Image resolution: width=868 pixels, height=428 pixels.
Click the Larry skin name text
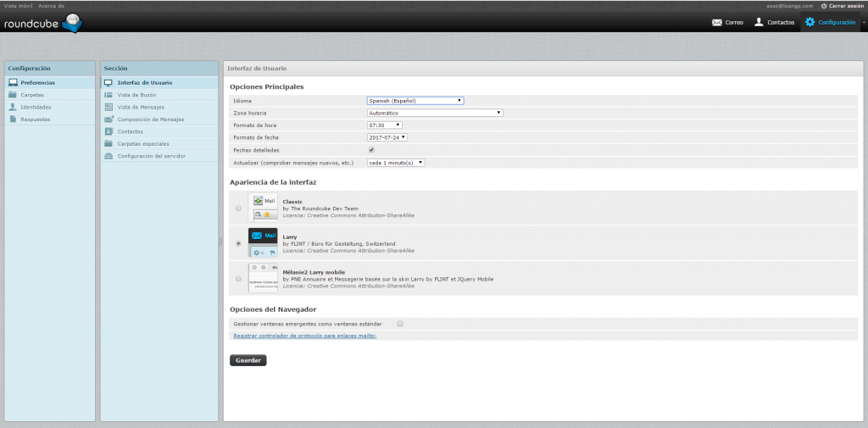(290, 237)
